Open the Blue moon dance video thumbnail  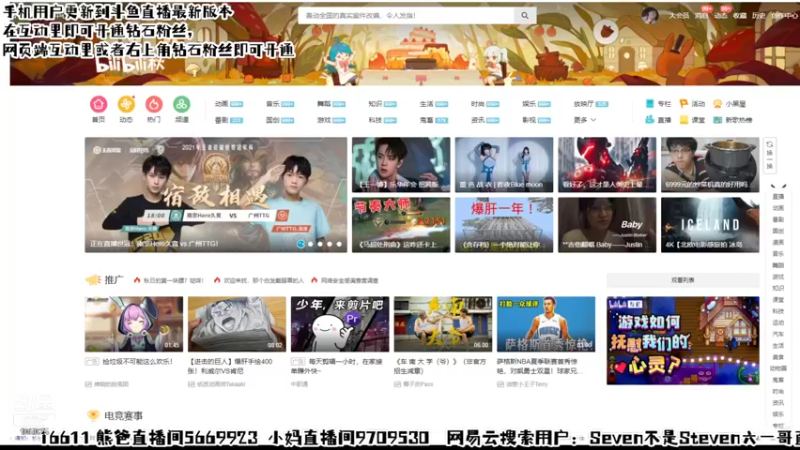pyautogui.click(x=504, y=165)
